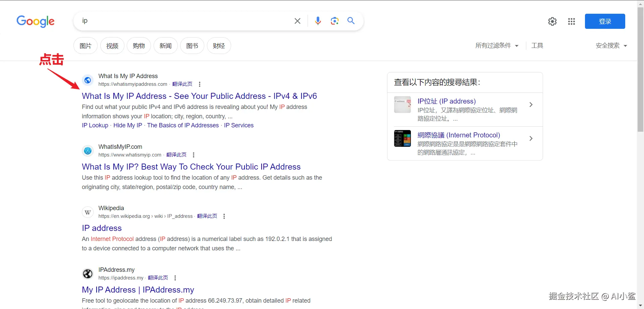Click the vertical page scrollbar thumb
Viewport: 644px width, 309px height.
pyautogui.click(x=641, y=70)
